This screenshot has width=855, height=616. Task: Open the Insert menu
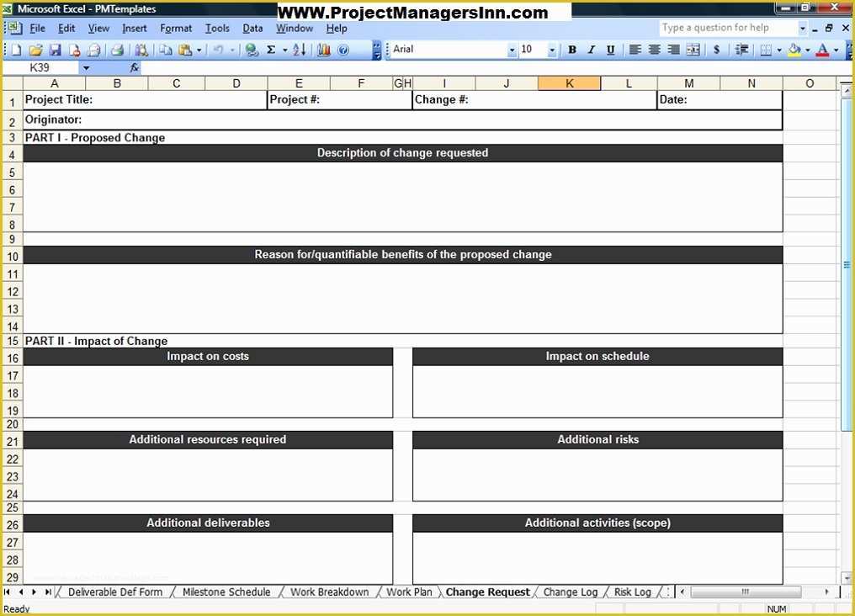(x=134, y=29)
